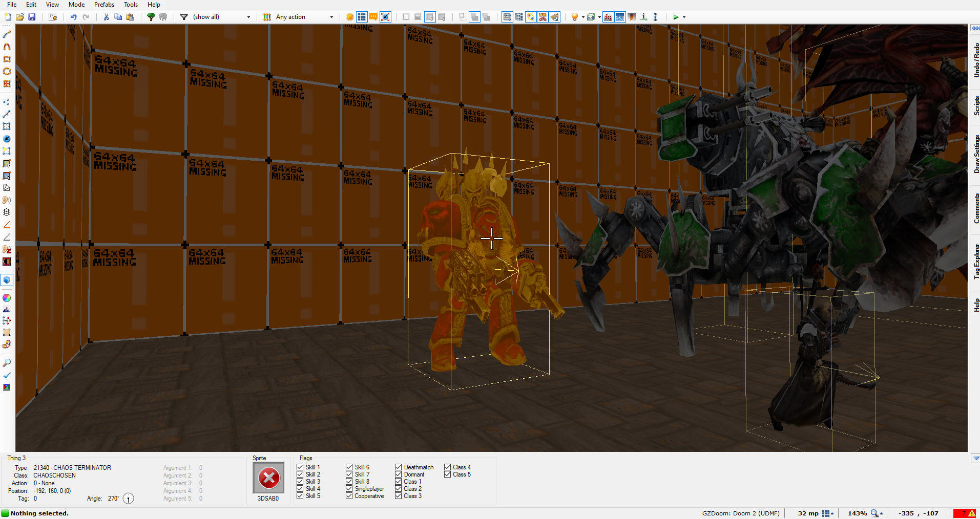980x519 pixels.
Task: Toggle the Class 1 checkbox
Action: 398,481
